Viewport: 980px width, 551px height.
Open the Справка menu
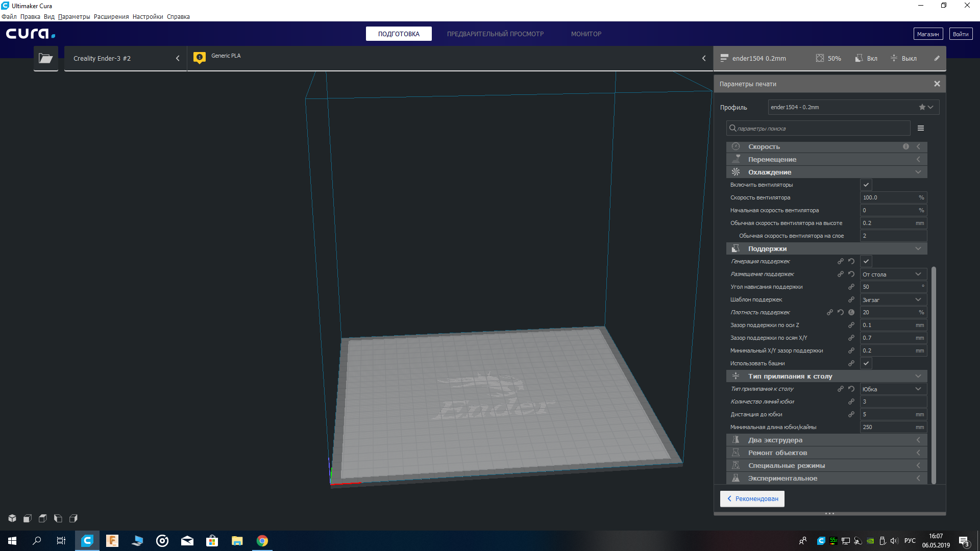178,16
